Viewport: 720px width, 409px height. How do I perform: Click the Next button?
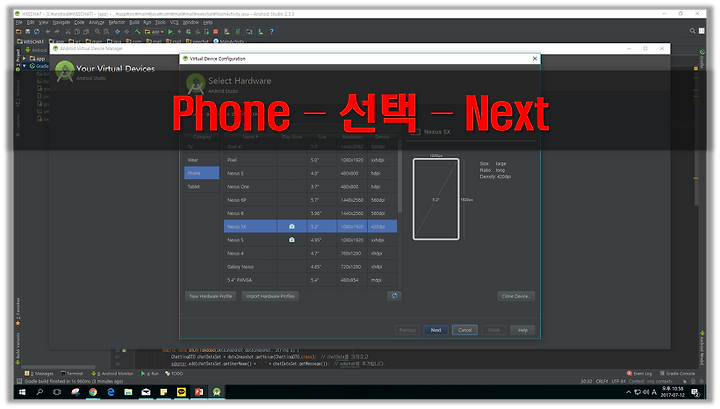pyautogui.click(x=436, y=330)
